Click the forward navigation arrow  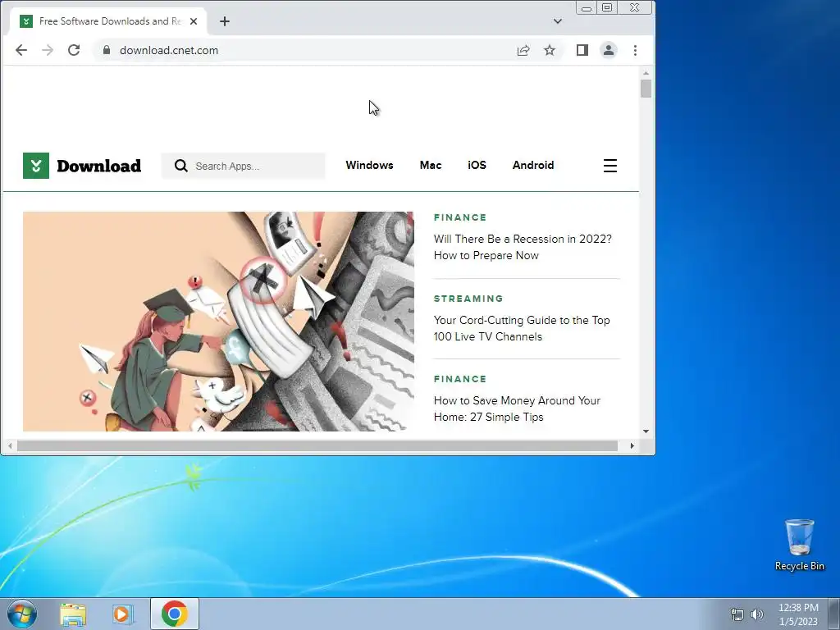pos(48,50)
